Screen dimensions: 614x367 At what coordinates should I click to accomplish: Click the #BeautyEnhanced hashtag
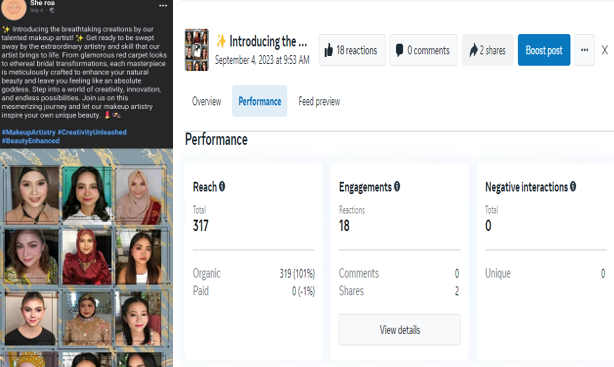click(31, 141)
